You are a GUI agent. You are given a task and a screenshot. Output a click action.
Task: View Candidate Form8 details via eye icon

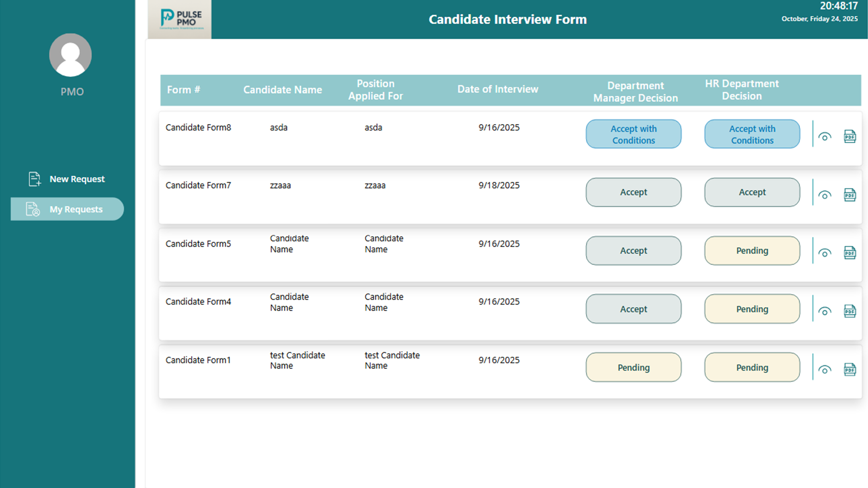pos(825,136)
